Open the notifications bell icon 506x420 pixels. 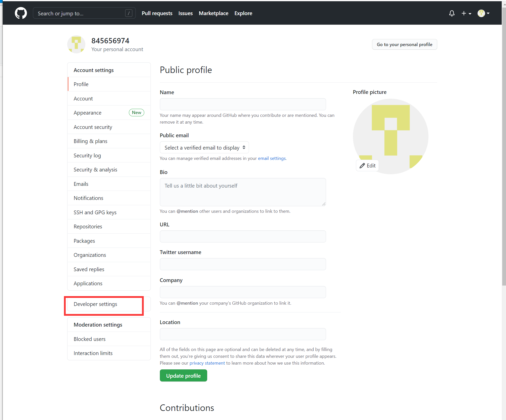[452, 13]
